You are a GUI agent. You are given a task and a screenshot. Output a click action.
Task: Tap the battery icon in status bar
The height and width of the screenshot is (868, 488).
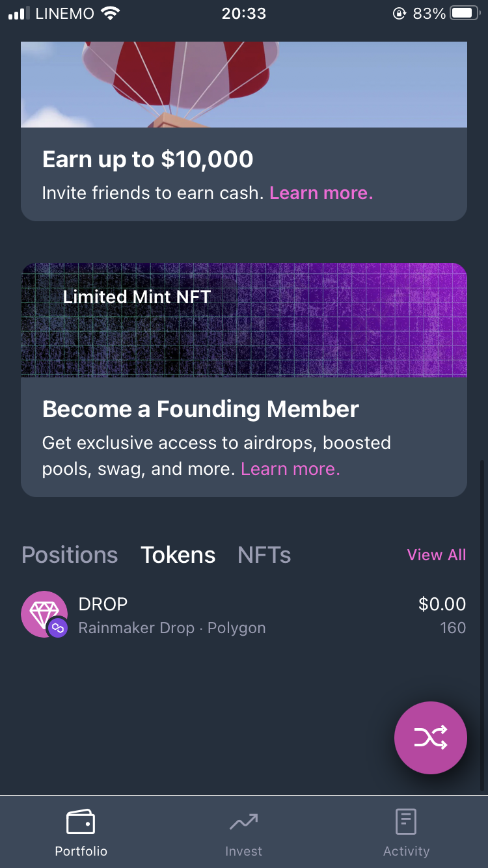pyautogui.click(x=465, y=14)
